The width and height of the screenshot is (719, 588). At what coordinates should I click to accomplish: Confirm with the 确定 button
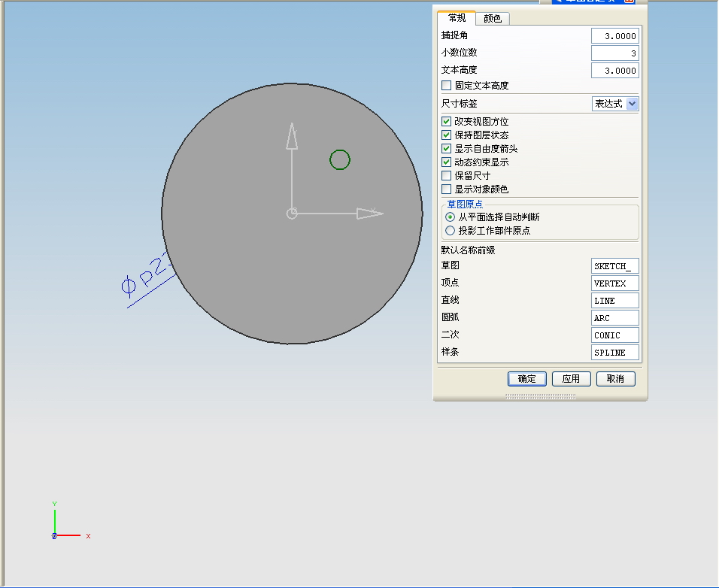(527, 379)
